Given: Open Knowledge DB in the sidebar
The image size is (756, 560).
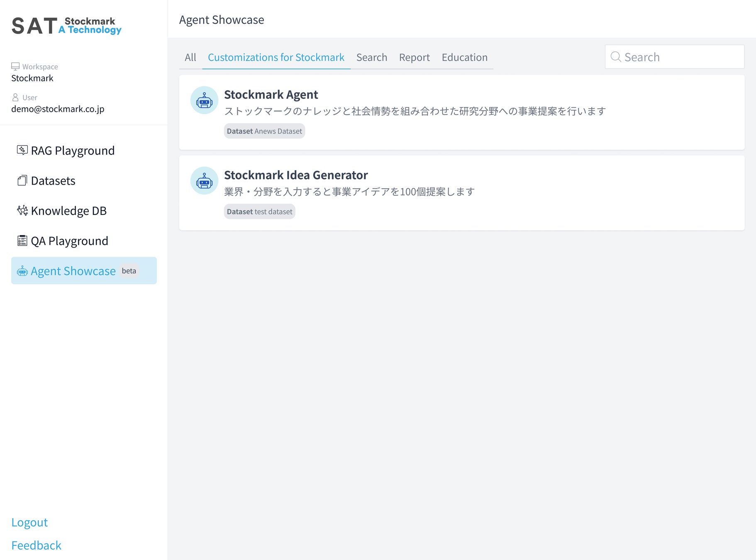Looking at the screenshot, I should point(84,211).
